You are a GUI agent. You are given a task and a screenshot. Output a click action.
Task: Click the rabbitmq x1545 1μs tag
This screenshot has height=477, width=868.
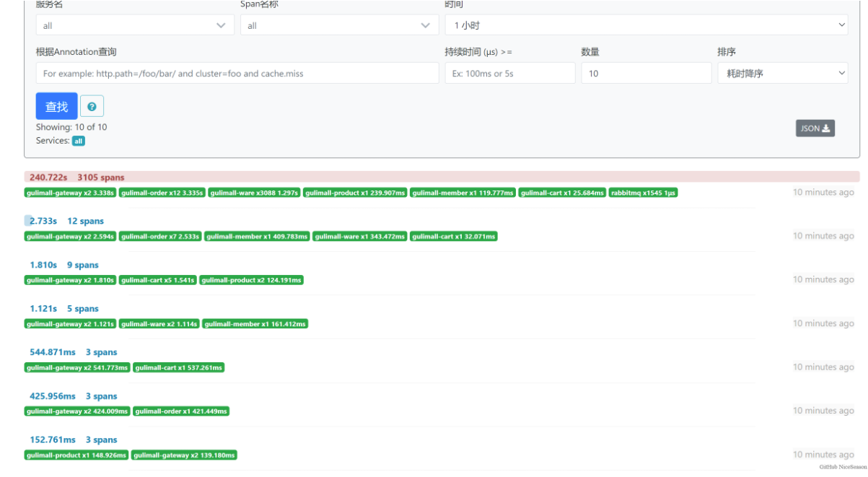(643, 193)
